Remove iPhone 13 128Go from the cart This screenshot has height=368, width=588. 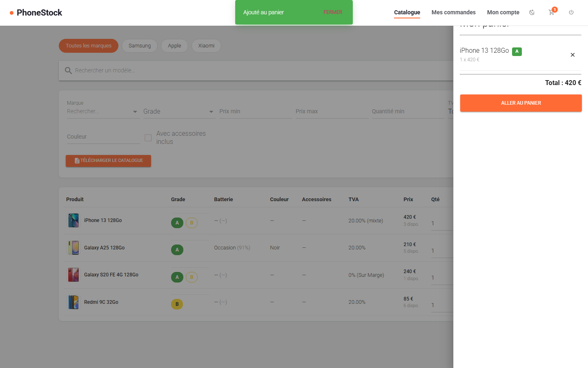click(x=572, y=55)
